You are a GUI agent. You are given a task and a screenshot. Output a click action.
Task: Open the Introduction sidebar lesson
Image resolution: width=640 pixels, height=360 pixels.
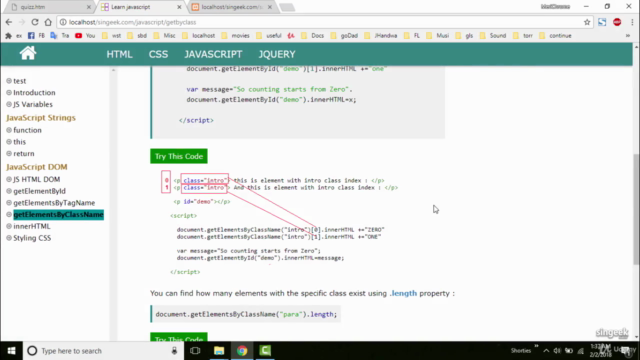(x=34, y=93)
